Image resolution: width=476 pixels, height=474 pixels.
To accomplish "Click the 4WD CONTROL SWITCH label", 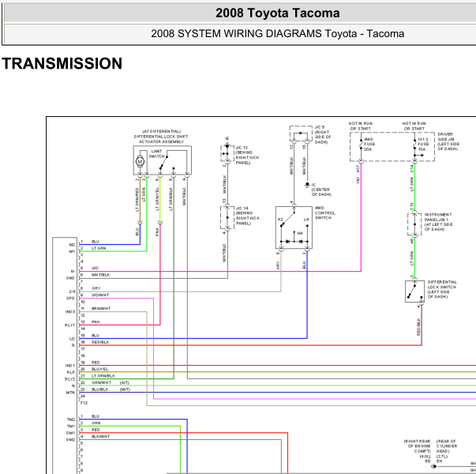I will (324, 213).
